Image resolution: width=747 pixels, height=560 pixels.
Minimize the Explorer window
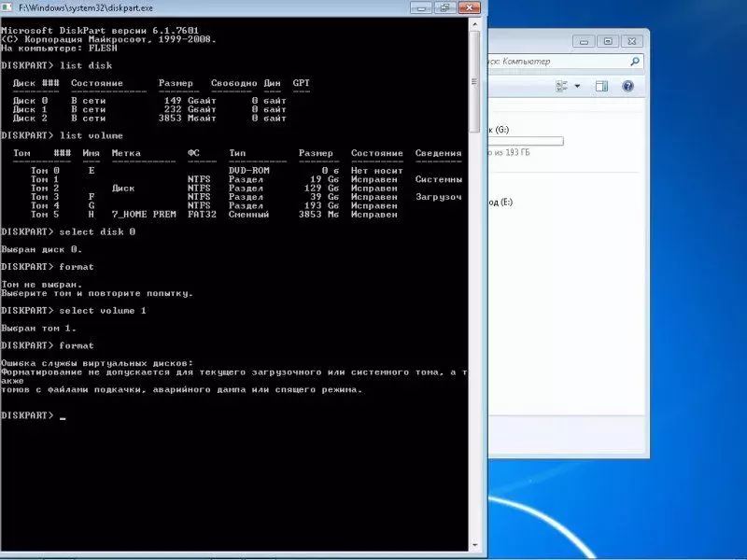tap(585, 41)
